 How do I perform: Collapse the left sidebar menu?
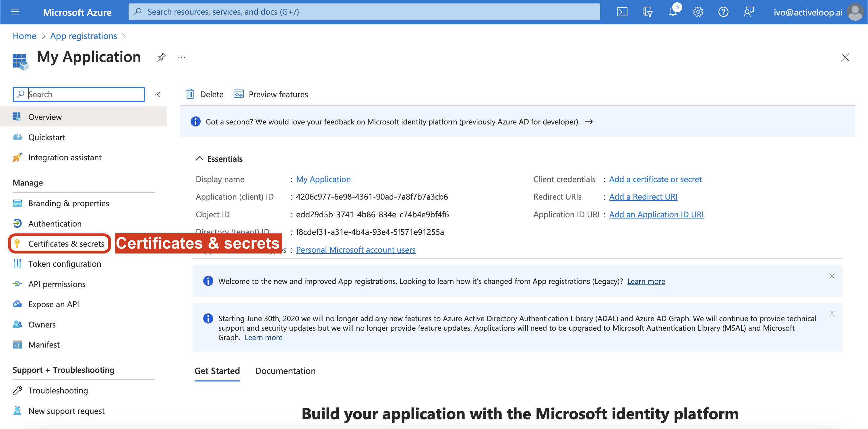pos(157,95)
